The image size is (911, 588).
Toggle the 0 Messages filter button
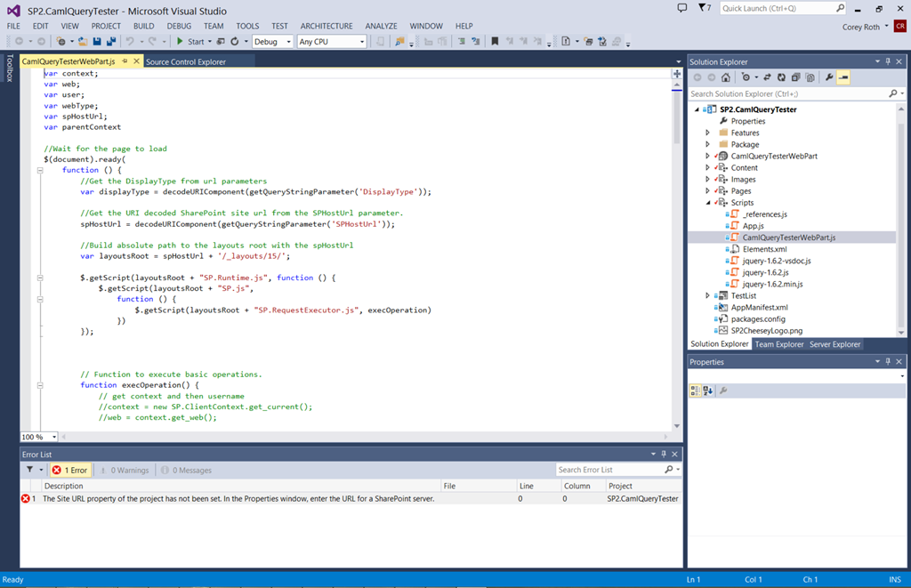[x=187, y=470]
